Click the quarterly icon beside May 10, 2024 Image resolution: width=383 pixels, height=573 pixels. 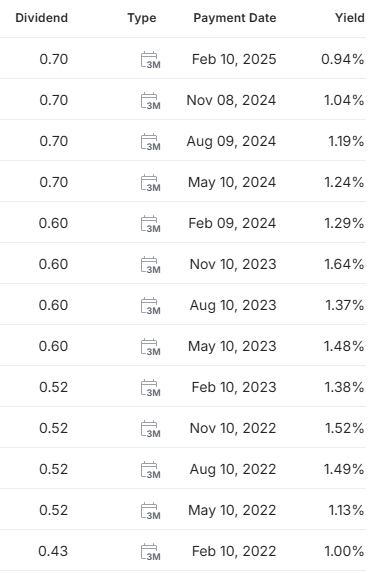tap(151, 183)
